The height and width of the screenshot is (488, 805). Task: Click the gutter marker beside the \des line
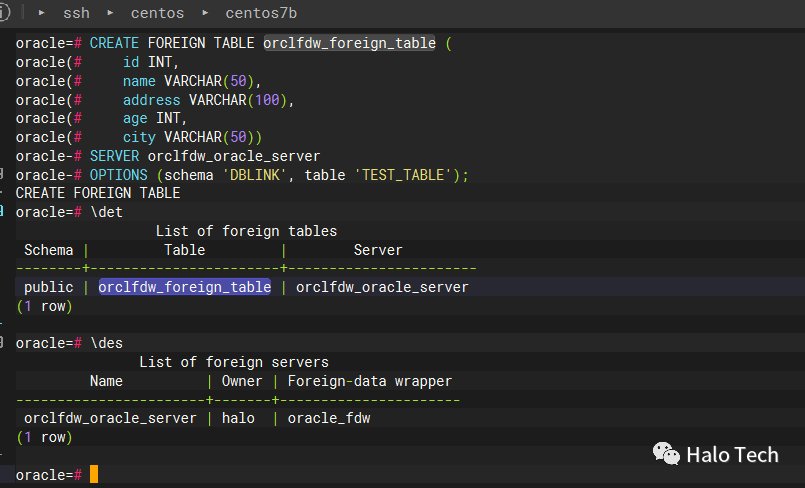click(x=2, y=341)
